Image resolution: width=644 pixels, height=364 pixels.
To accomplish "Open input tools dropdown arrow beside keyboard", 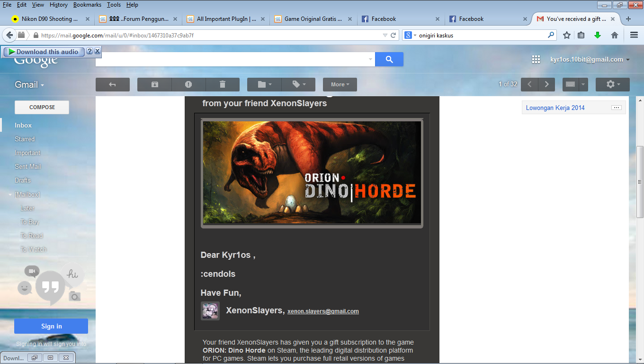I will 583,84.
